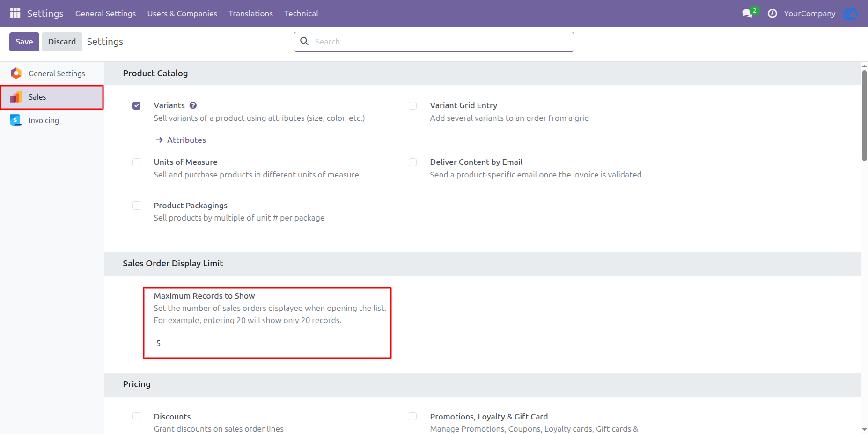Click the vertical scrollbar thumb
The height and width of the screenshot is (434, 868).
864,115
